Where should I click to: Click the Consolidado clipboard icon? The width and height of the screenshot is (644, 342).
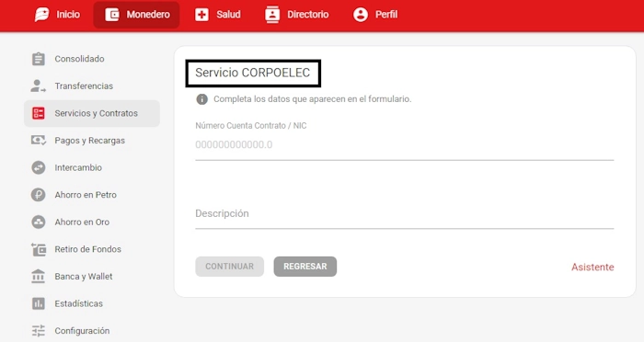[x=39, y=59]
